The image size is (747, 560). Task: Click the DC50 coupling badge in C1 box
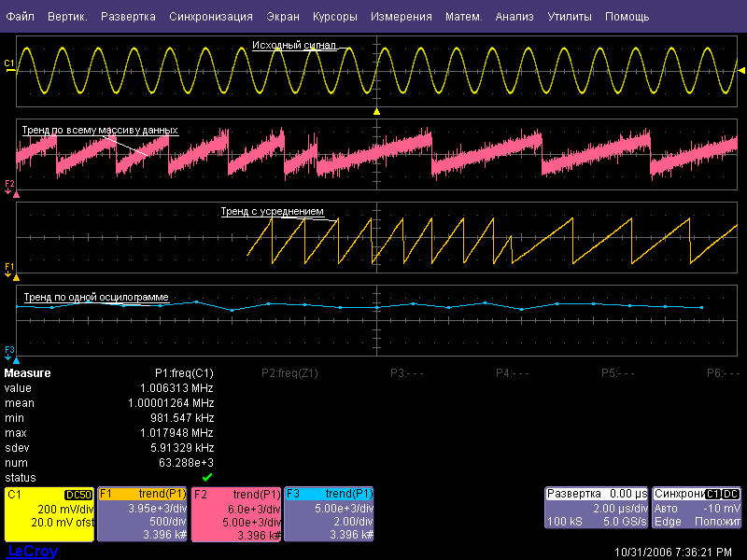[78, 495]
